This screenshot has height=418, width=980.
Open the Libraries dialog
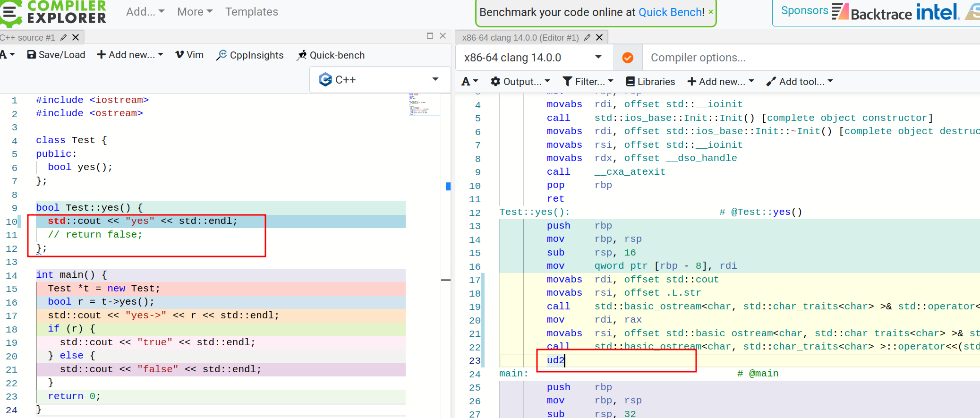pos(650,82)
